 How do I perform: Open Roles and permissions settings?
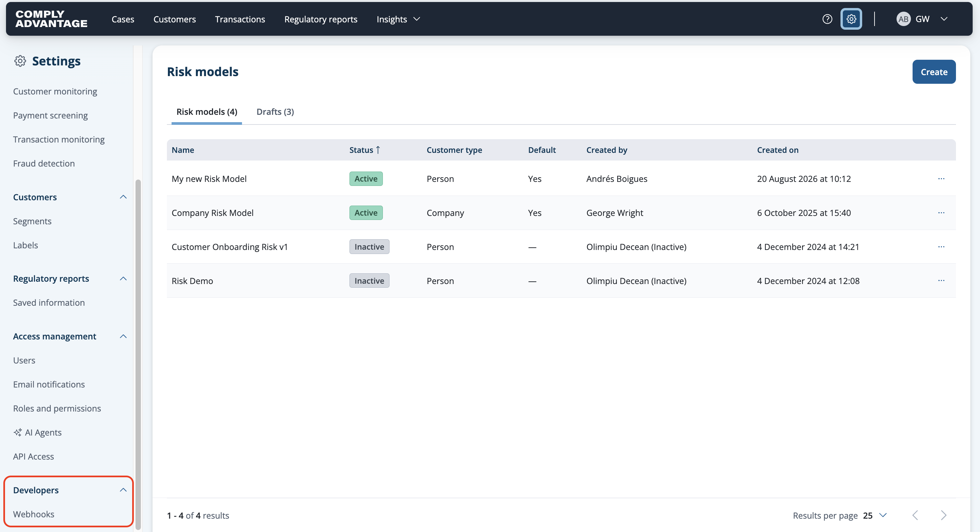click(x=57, y=408)
